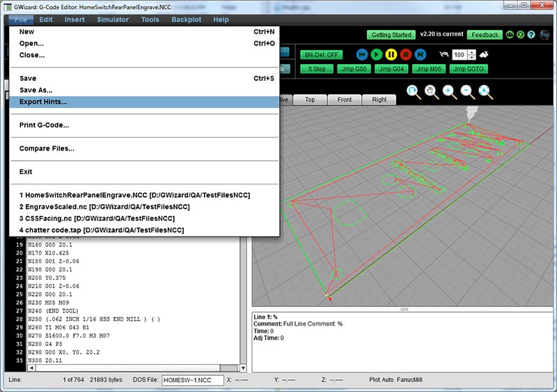Increase the speed value with up arrow

click(472, 52)
